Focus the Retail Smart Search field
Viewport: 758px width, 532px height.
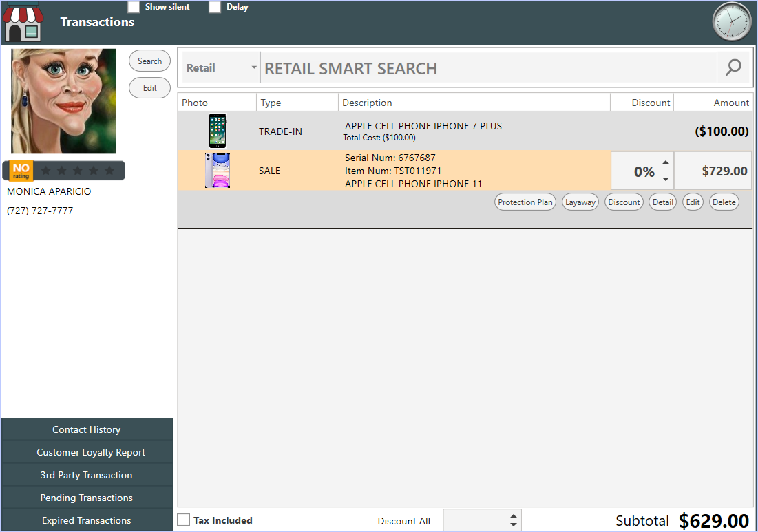point(491,68)
